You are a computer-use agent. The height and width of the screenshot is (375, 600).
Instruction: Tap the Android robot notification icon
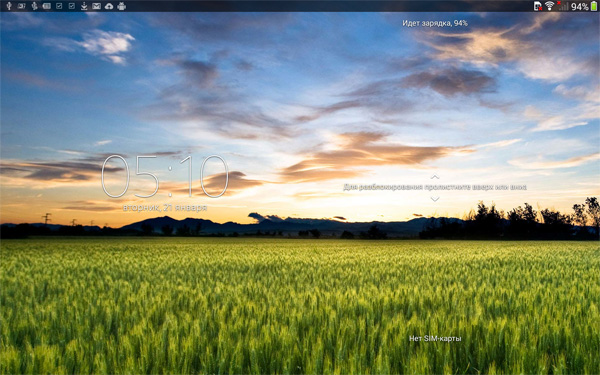(x=122, y=6)
